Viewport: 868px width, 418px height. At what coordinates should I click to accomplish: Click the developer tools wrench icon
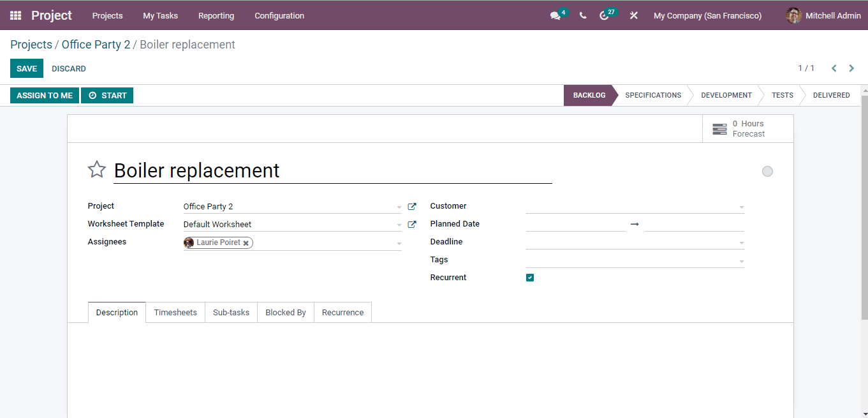pyautogui.click(x=633, y=15)
